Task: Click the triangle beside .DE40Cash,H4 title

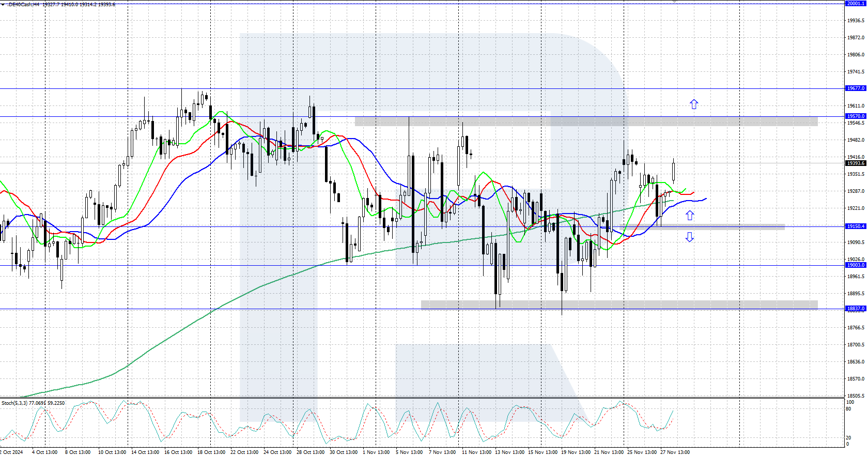Action: pyautogui.click(x=3, y=4)
